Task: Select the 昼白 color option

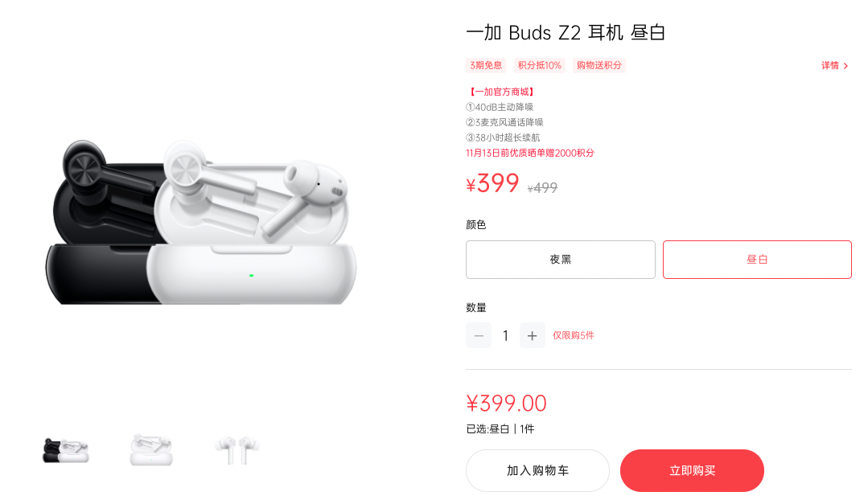Action: tap(757, 260)
